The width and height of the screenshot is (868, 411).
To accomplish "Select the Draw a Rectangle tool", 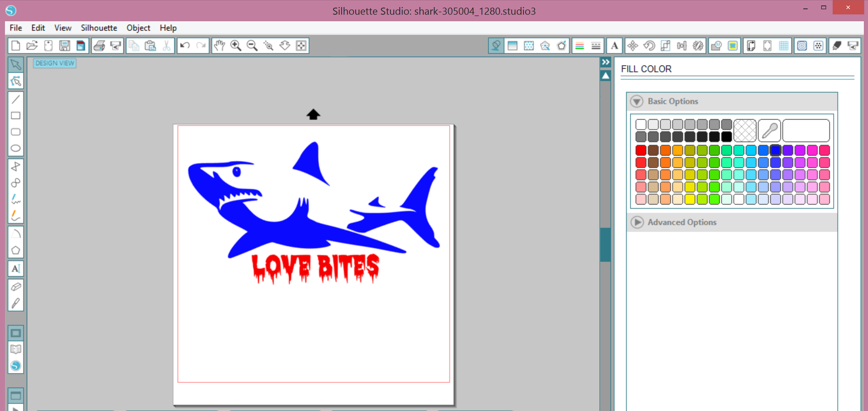I will pos(15,116).
